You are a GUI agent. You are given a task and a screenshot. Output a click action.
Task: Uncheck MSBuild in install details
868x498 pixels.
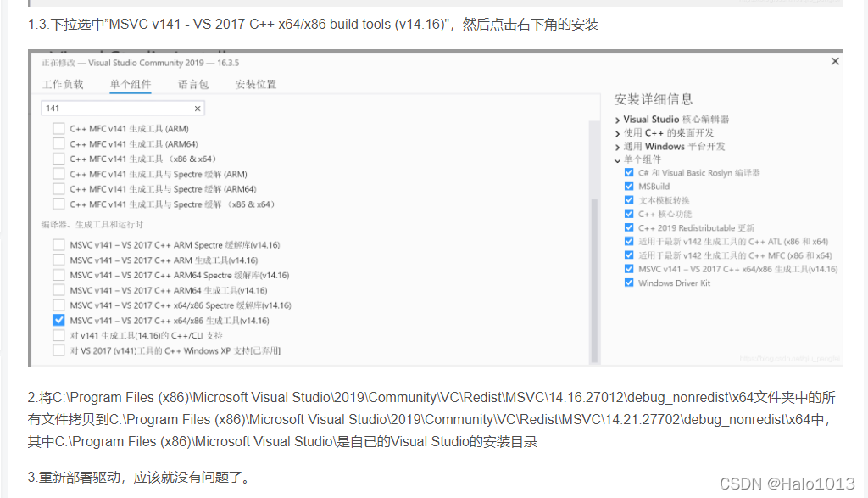[x=629, y=186]
